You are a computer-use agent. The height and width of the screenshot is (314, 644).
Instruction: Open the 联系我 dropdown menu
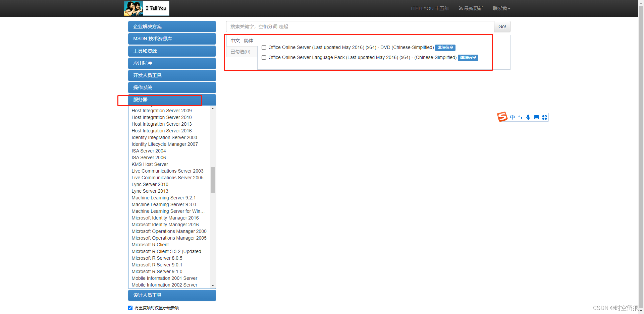pos(501,8)
